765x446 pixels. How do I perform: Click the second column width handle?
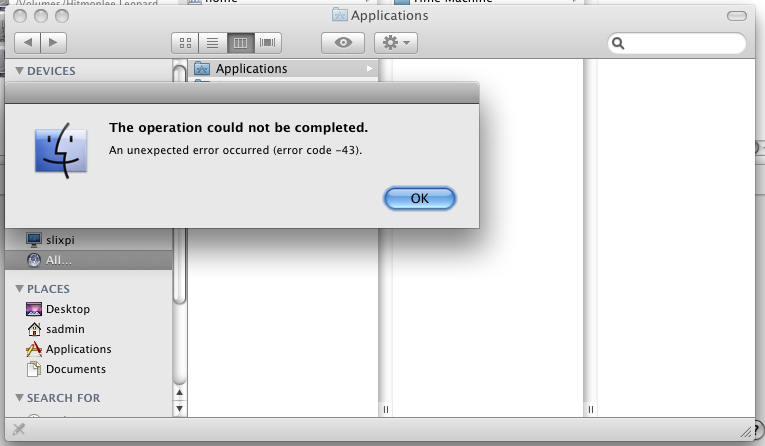click(590, 409)
